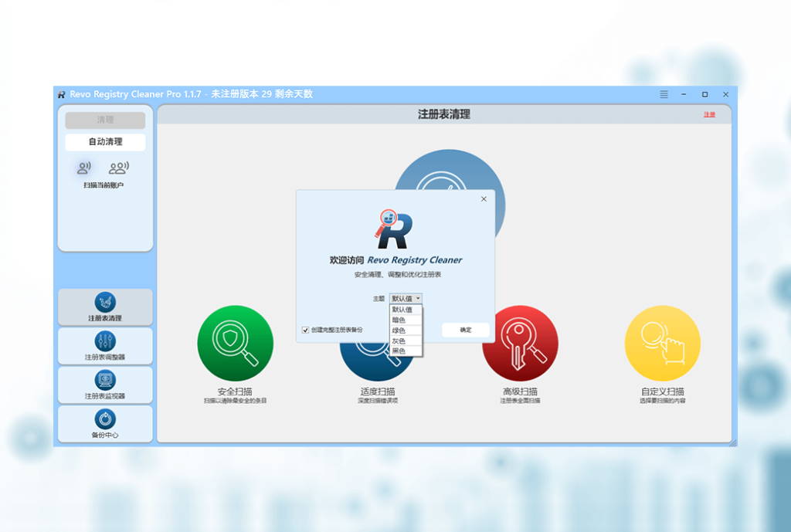Click the window resize grip corner
791x532 pixels.
[733, 442]
